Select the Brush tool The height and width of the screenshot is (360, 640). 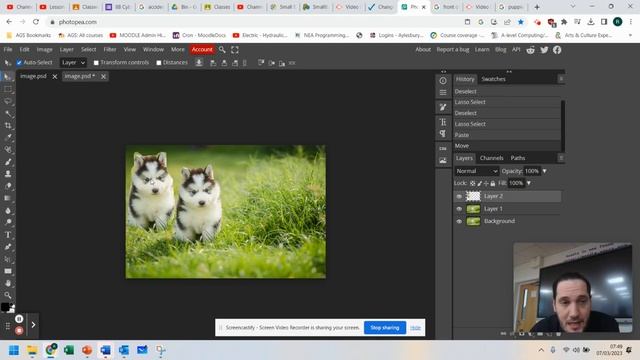coord(7,162)
